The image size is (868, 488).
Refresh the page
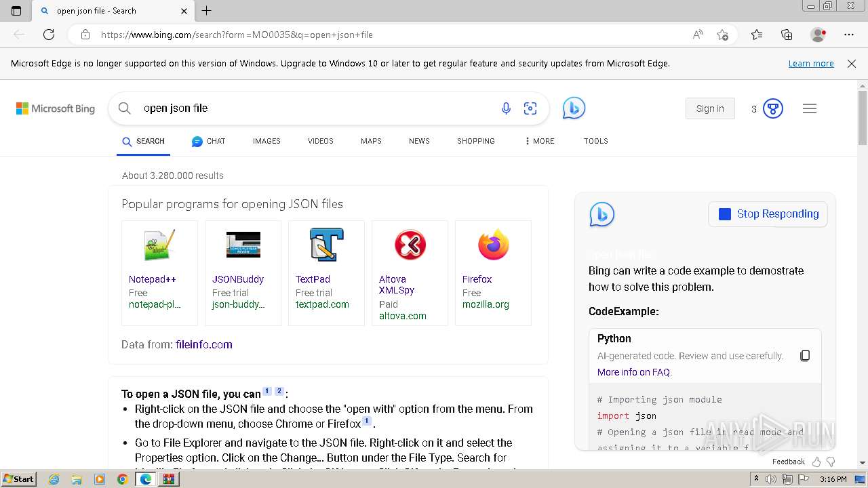coord(49,35)
